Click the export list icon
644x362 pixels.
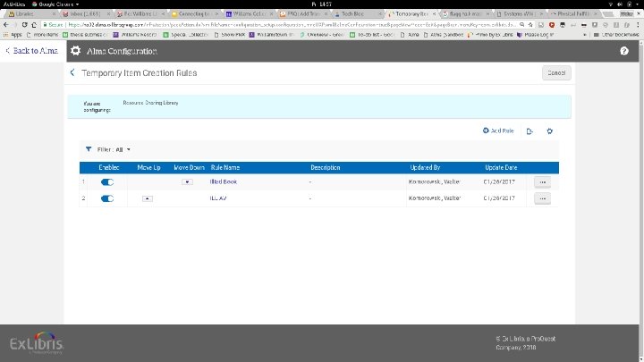point(530,130)
